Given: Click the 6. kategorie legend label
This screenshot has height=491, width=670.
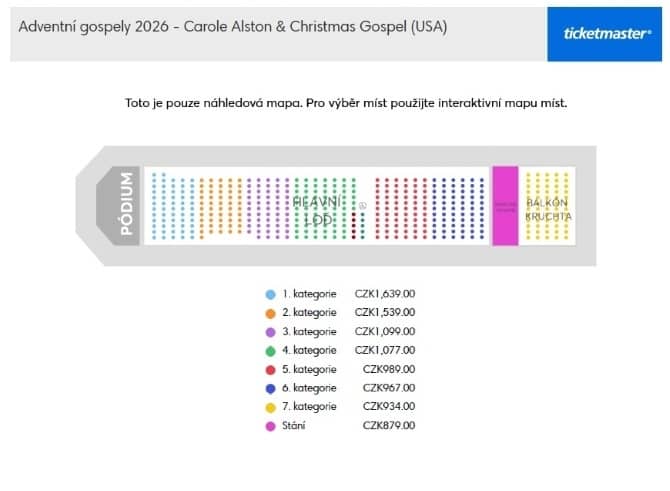Looking at the screenshot, I should coord(309,388).
